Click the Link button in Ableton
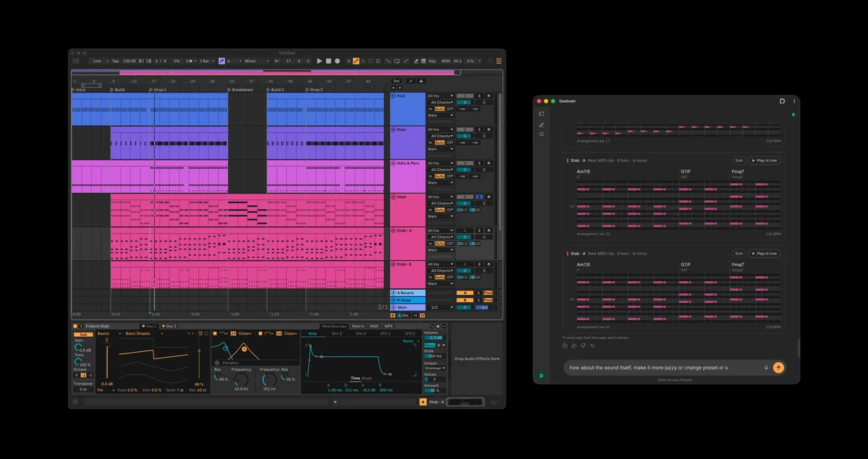This screenshot has width=868, height=459. click(x=97, y=61)
